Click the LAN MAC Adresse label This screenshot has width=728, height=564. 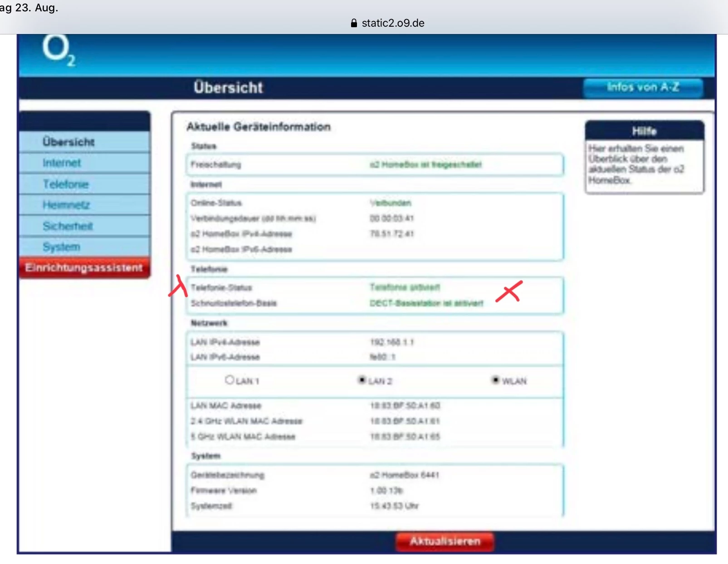226,405
